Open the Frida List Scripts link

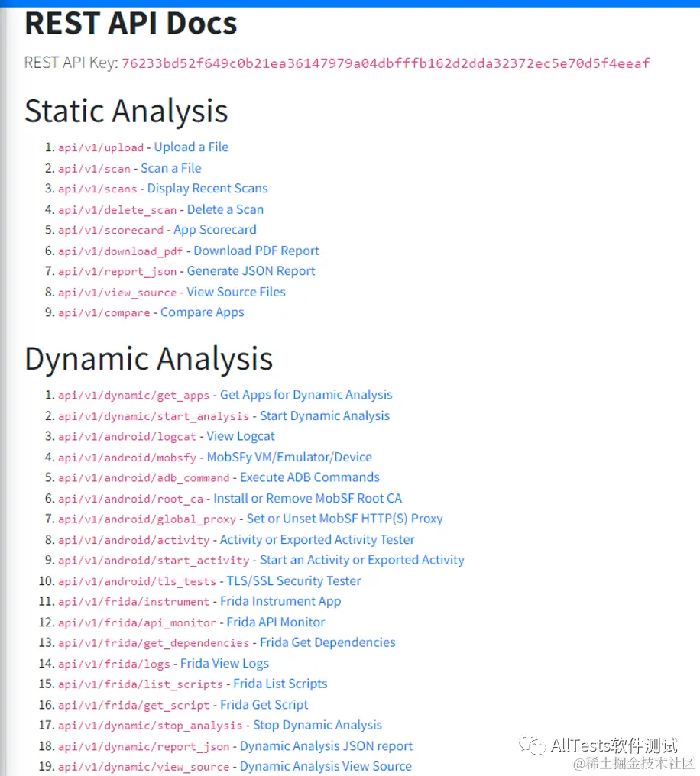pos(280,684)
